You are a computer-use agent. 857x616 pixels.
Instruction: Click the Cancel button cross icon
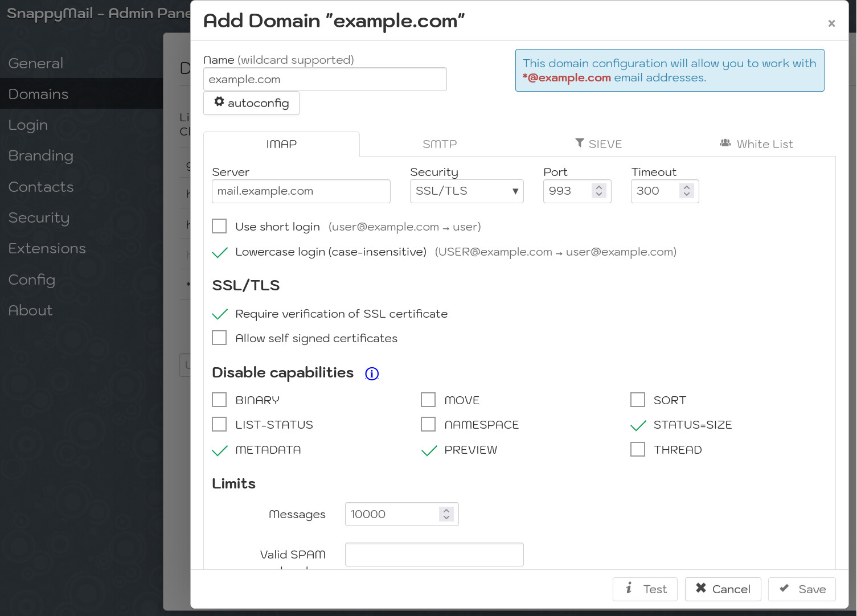(x=701, y=588)
